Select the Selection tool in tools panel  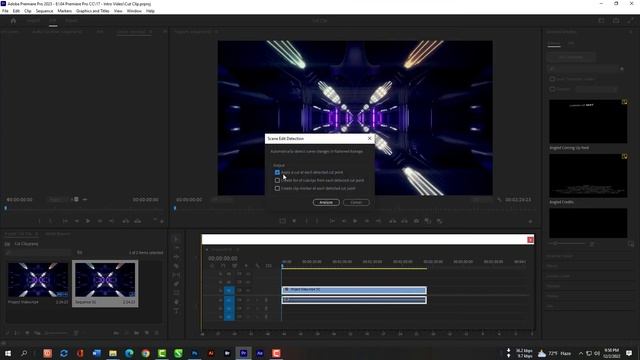[x=176, y=239]
